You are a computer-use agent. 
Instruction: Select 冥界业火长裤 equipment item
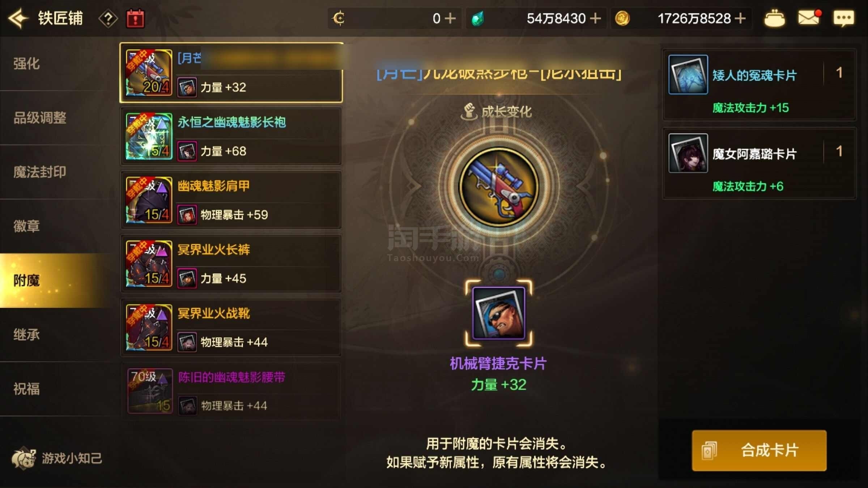tap(231, 264)
